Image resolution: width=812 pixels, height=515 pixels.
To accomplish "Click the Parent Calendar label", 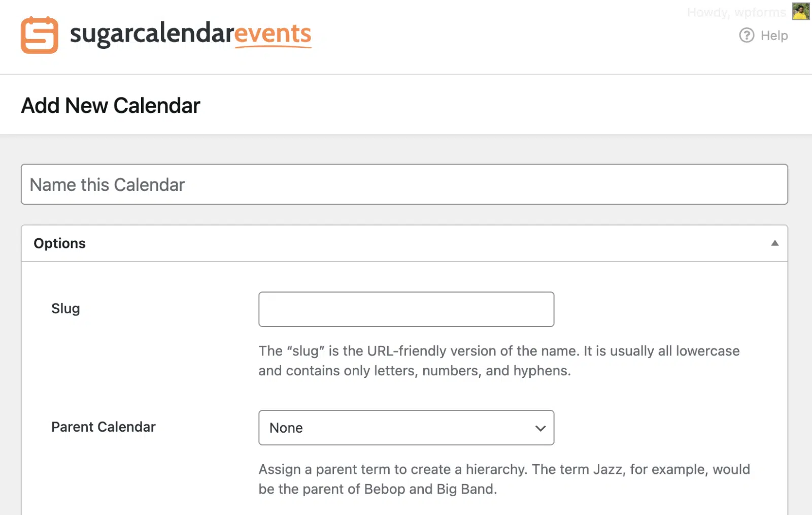I will coord(104,427).
